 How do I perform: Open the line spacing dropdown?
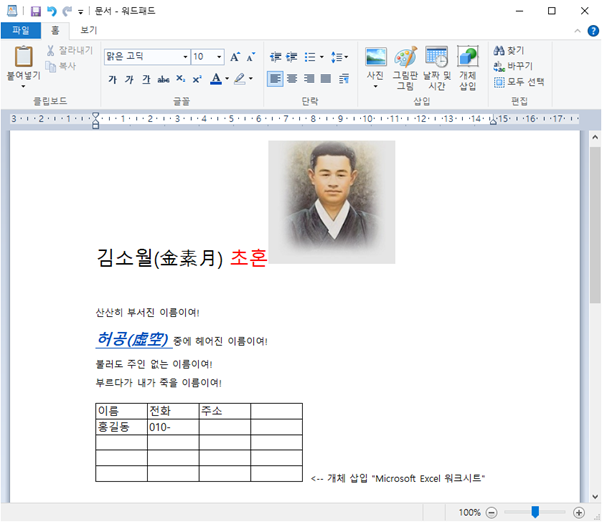pos(339,57)
